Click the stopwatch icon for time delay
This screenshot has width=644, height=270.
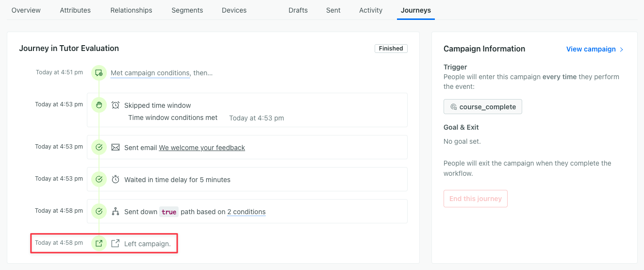coord(116,180)
